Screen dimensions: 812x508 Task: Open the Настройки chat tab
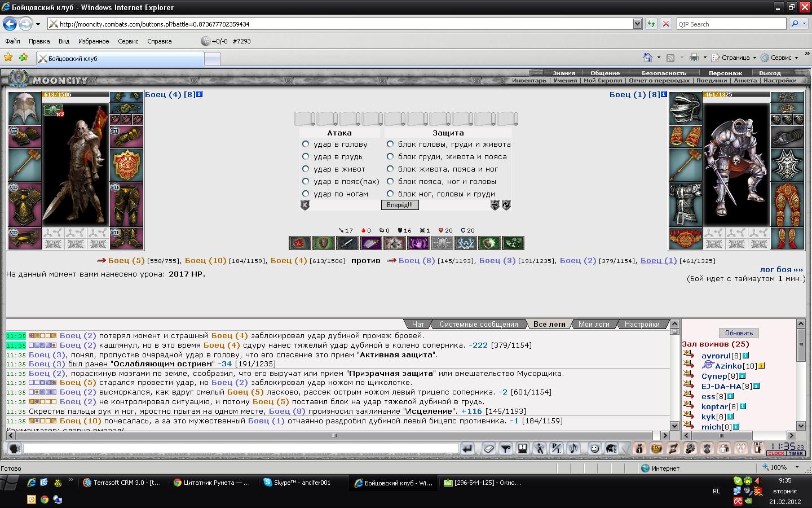(x=642, y=324)
